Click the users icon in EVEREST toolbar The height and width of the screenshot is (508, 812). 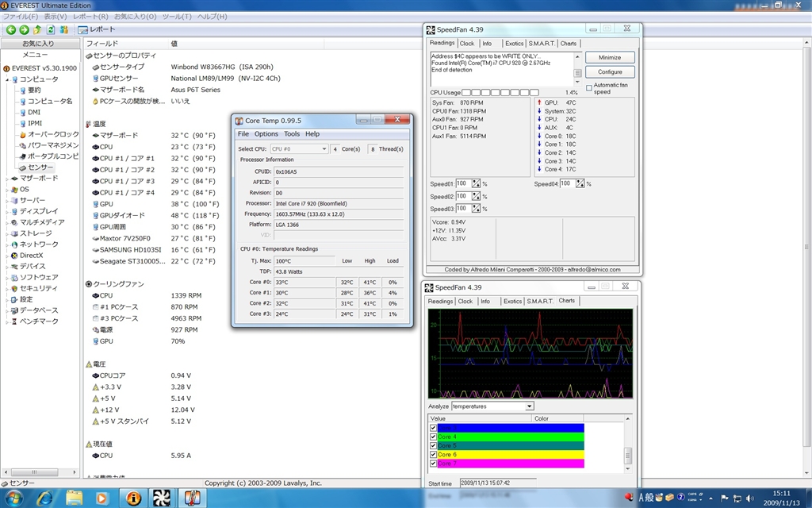click(64, 29)
